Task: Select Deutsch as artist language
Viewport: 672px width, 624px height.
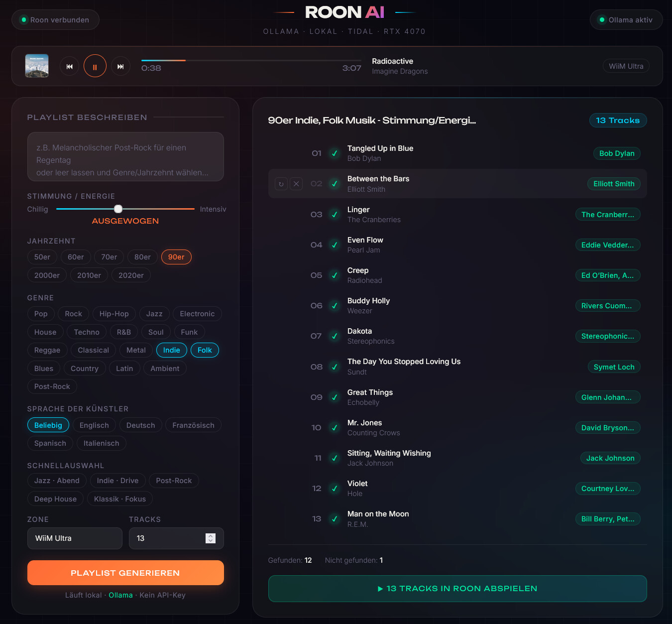Action: [x=140, y=425]
